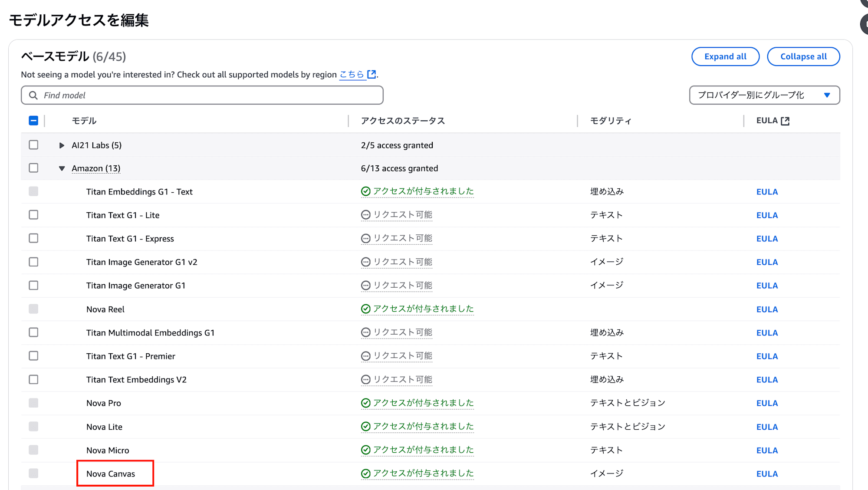Open the プロバイダー別にグループ化 dropdown
The width and height of the screenshot is (868, 490).
coord(764,95)
